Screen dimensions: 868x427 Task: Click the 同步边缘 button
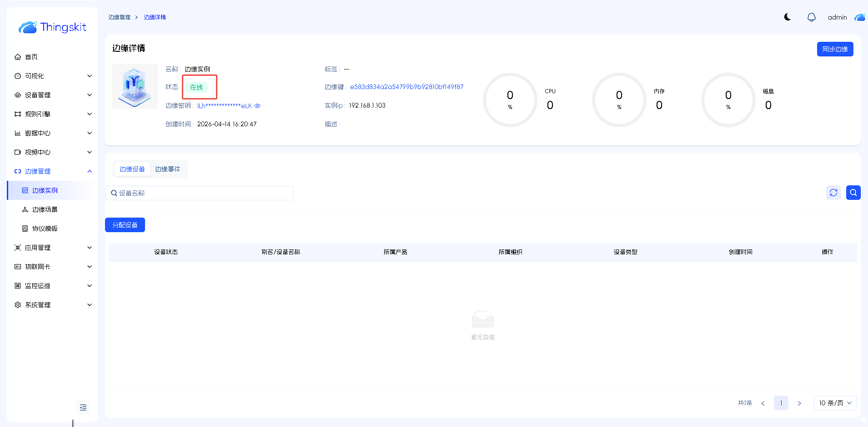click(835, 49)
